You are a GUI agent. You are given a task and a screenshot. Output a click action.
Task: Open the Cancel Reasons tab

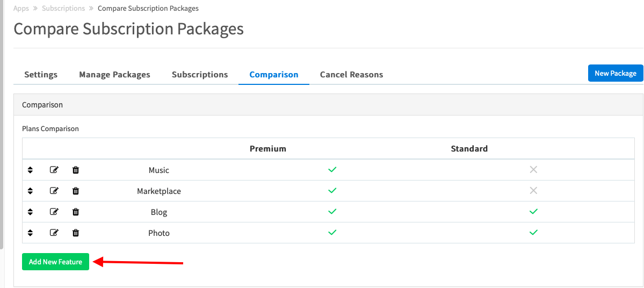click(352, 75)
